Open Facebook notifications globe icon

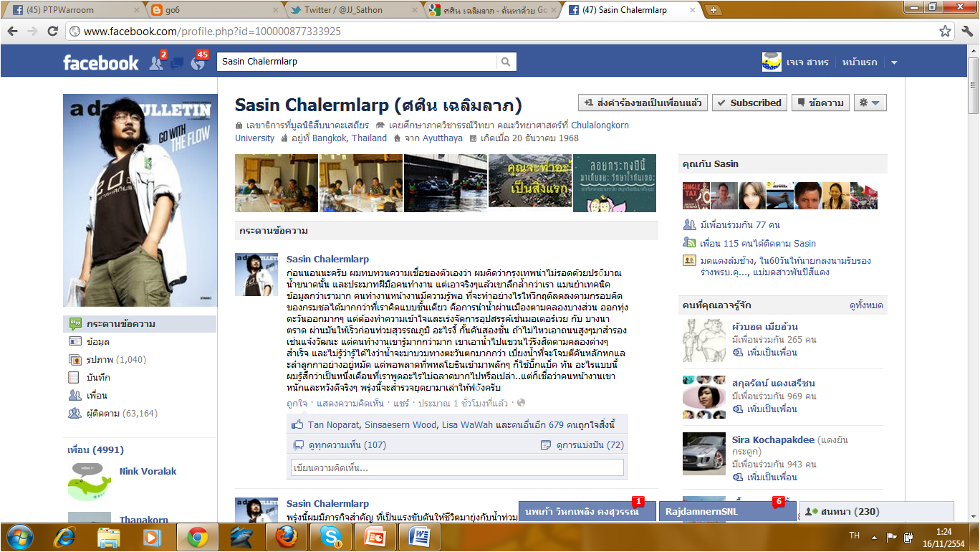pyautogui.click(x=198, y=63)
